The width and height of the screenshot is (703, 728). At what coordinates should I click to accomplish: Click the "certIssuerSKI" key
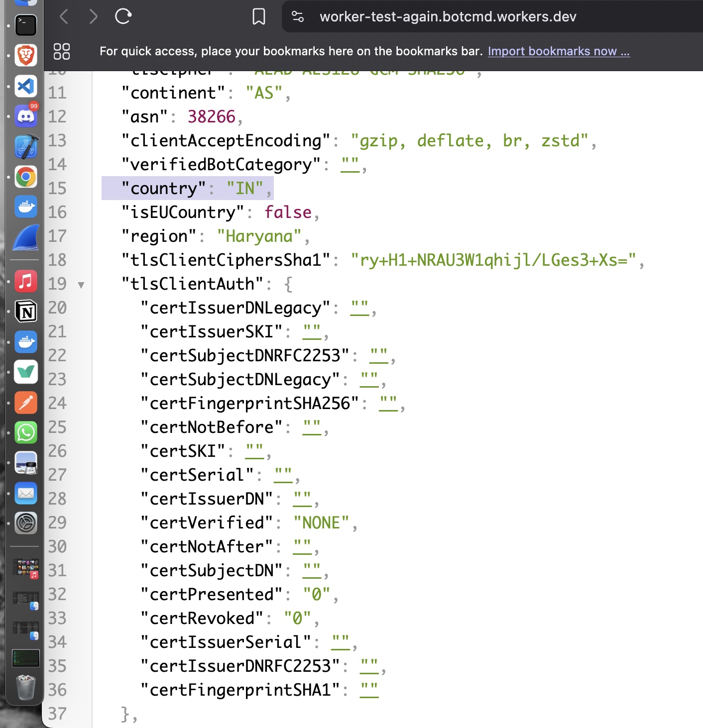(212, 332)
